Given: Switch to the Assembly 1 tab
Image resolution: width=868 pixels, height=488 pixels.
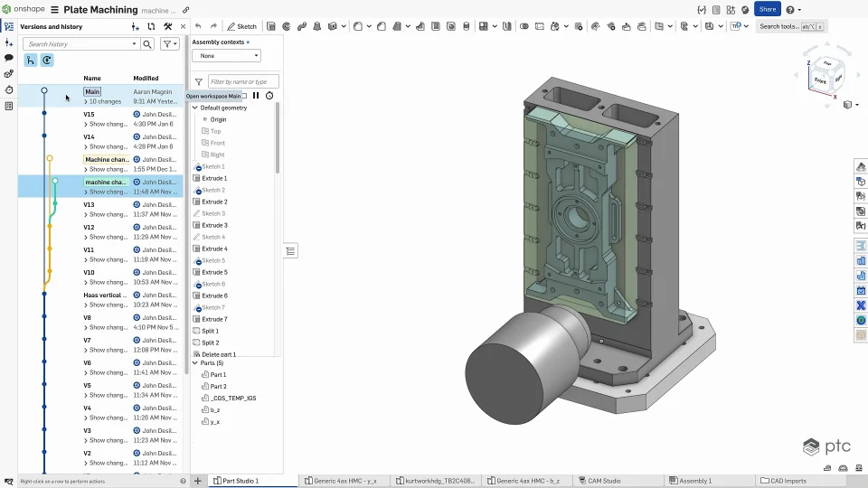Looking at the screenshot, I should tap(694, 481).
